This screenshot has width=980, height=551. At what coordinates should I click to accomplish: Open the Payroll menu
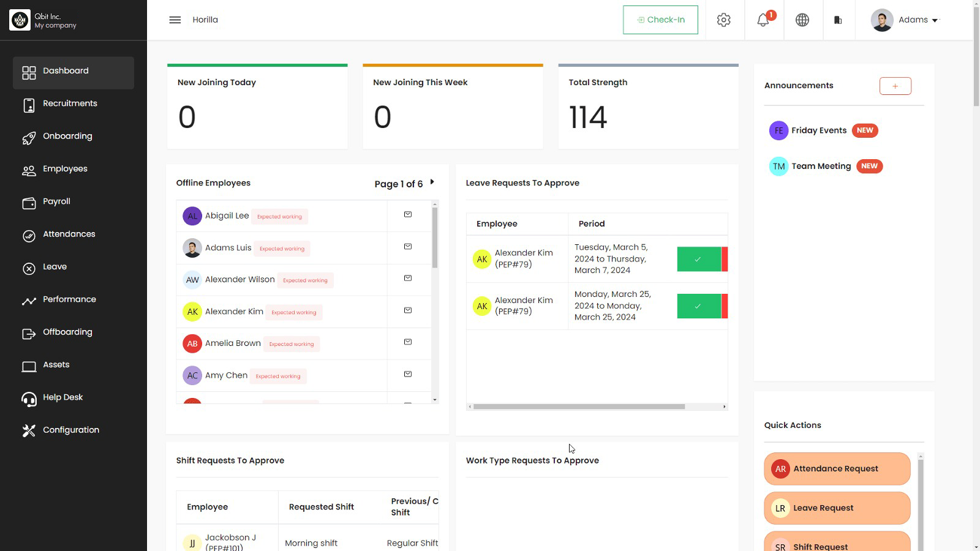pyautogui.click(x=56, y=201)
